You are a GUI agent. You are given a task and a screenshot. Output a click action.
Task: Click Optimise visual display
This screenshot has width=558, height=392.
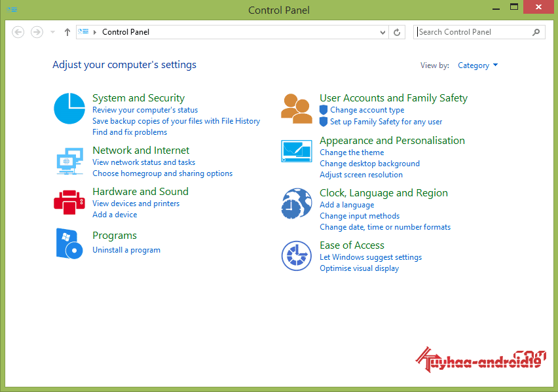(x=359, y=268)
